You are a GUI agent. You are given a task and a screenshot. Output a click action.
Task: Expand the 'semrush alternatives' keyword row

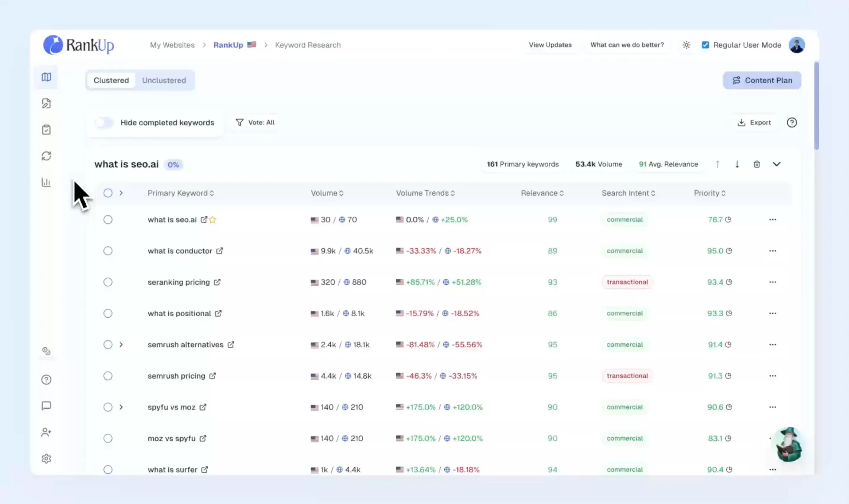121,345
